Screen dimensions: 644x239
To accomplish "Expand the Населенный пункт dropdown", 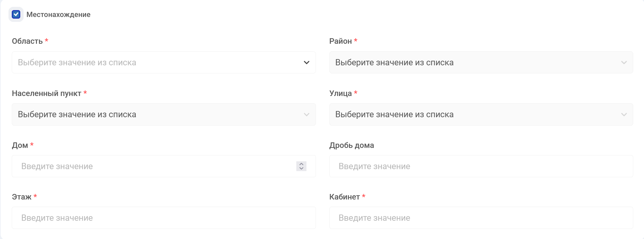I will click(x=157, y=114).
